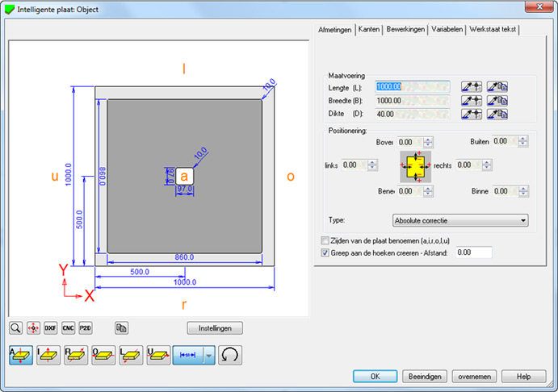Select the R side view icon
The width and height of the screenshot is (558, 392).
[76, 355]
